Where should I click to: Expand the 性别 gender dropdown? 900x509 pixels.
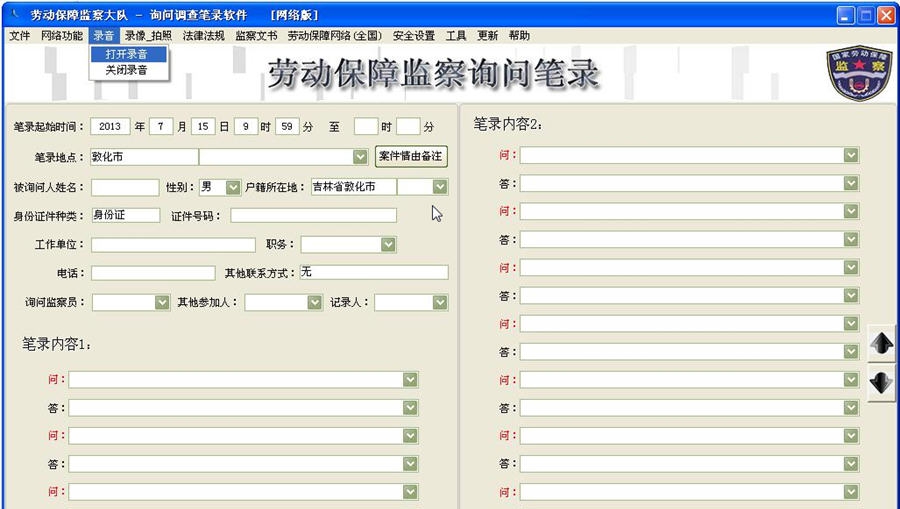click(233, 187)
